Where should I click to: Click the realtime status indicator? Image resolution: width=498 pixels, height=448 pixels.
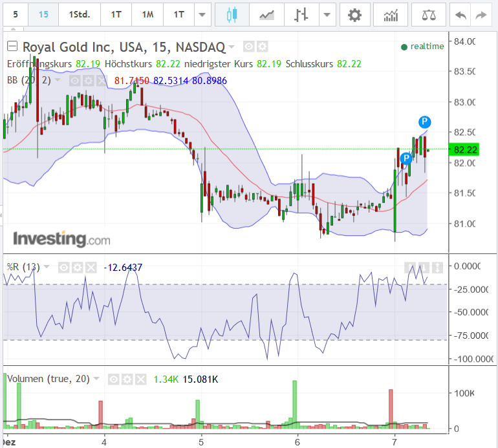point(422,47)
